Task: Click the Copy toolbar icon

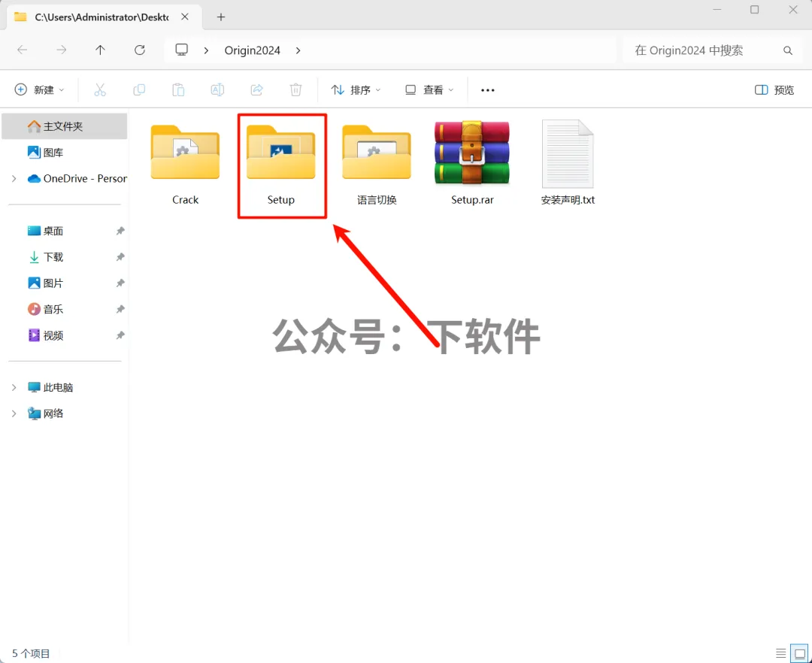Action: tap(139, 90)
